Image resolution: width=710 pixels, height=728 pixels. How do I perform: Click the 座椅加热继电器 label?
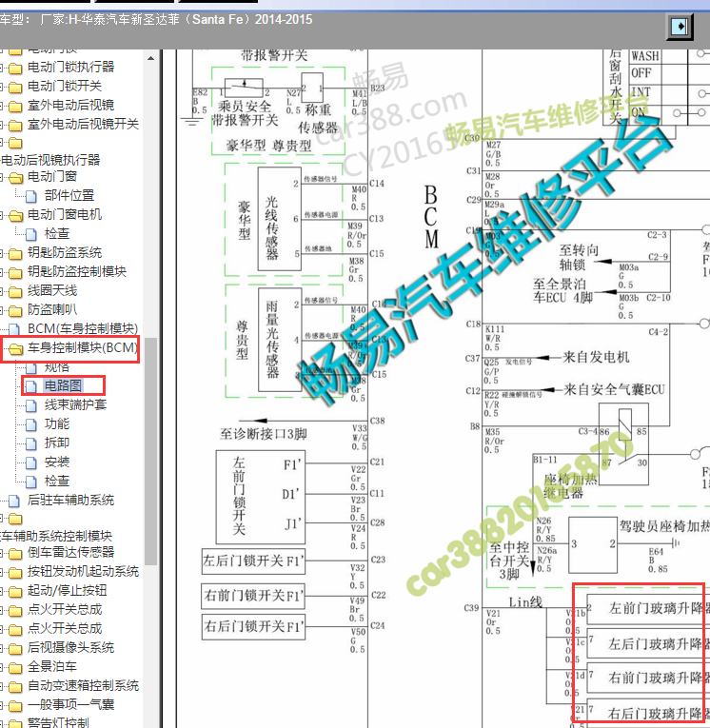pos(569,485)
